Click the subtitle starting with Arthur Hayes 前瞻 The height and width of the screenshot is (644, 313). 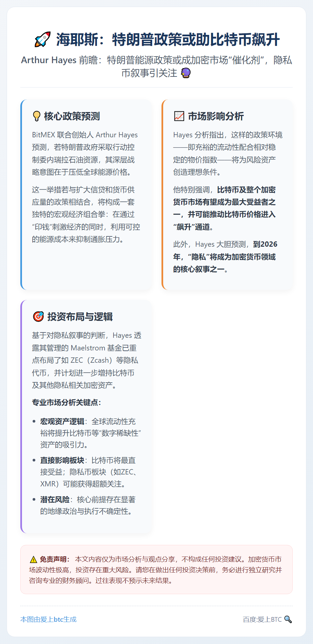(156, 66)
